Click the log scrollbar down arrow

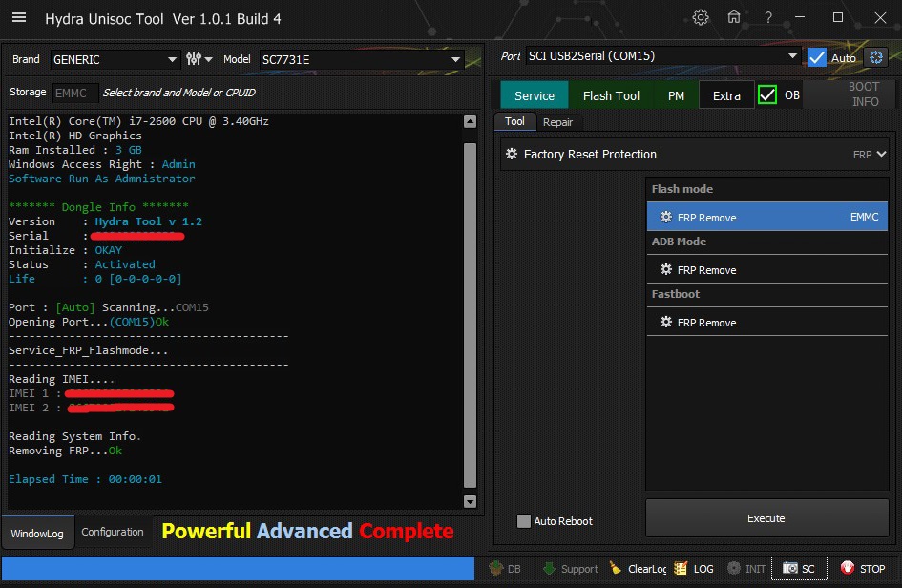click(x=470, y=502)
